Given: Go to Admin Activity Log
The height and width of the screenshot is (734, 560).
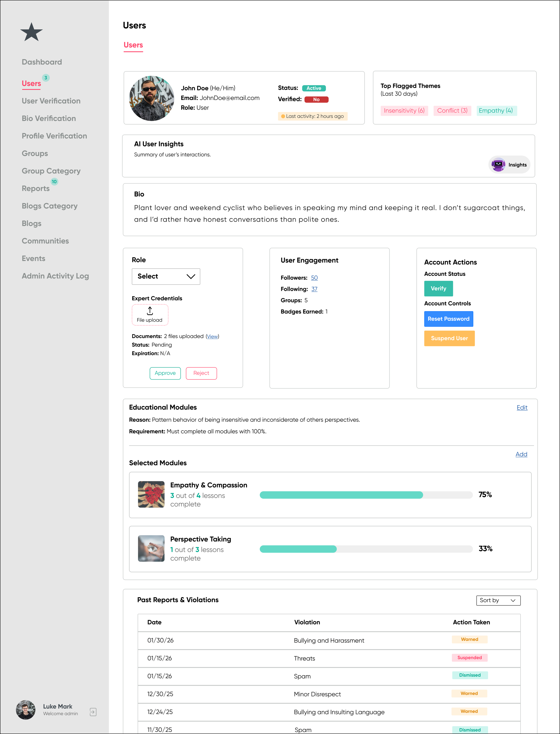Looking at the screenshot, I should coord(55,276).
